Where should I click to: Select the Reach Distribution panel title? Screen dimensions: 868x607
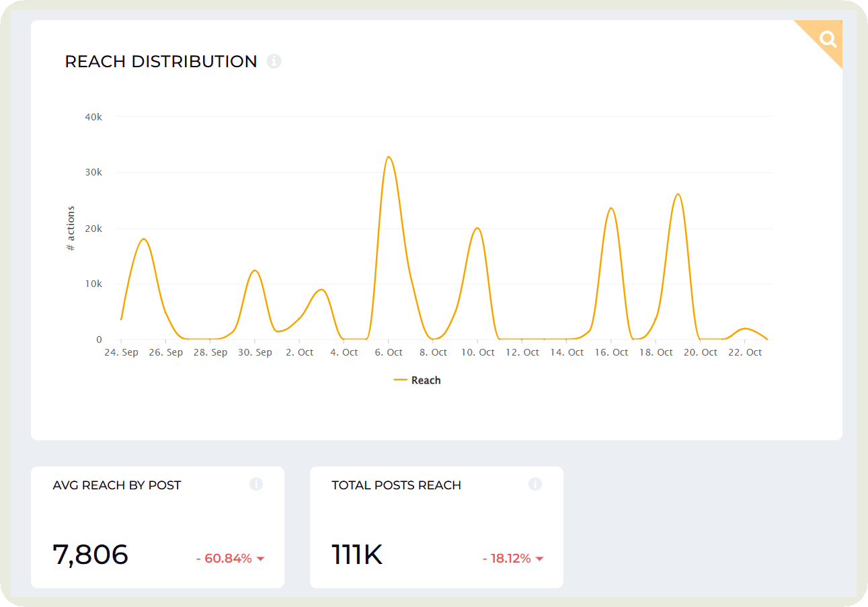(x=160, y=61)
